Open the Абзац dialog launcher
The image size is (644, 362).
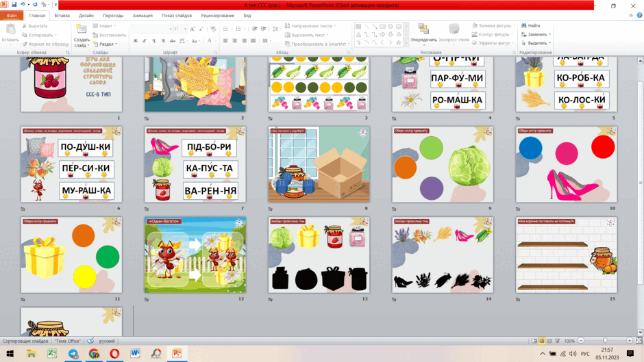[x=349, y=53]
